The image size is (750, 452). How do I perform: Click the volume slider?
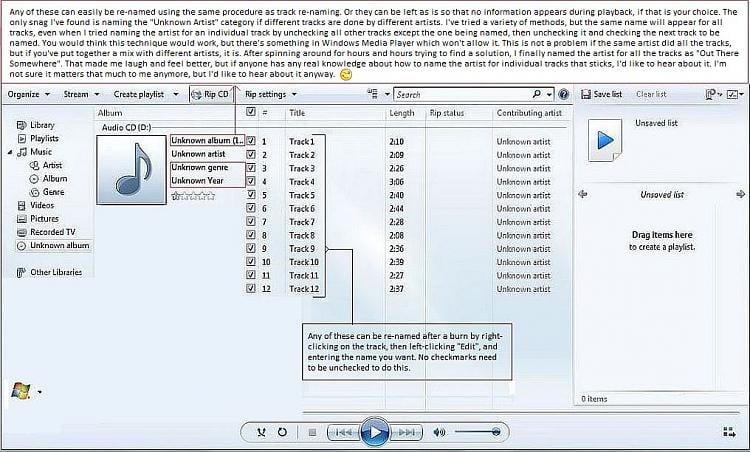coord(477,432)
